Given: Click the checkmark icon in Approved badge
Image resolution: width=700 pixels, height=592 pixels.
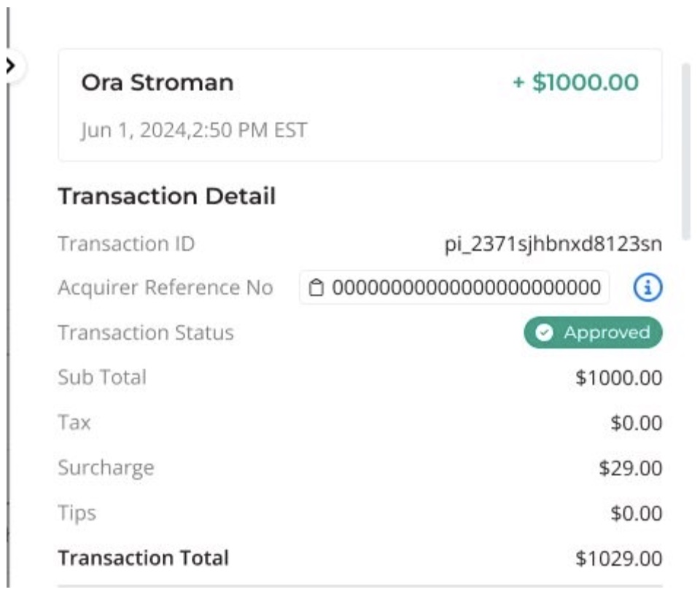Looking at the screenshot, I should pyautogui.click(x=544, y=332).
